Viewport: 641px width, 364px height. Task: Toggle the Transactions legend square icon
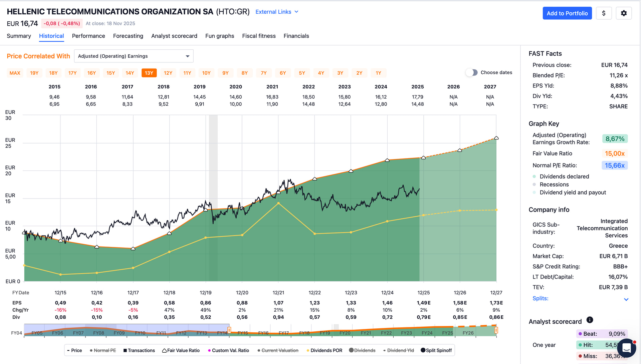point(125,350)
